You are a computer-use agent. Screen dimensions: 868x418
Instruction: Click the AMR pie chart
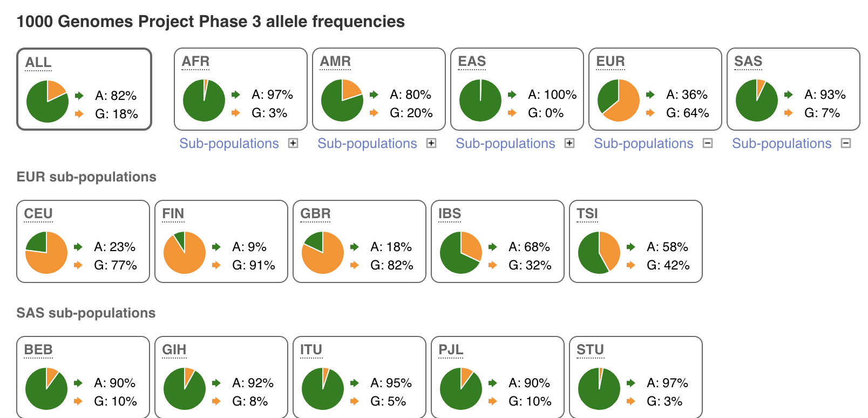point(342,100)
